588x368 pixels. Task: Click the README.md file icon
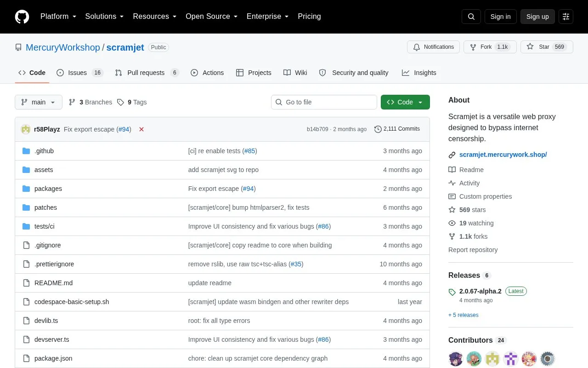tap(26, 283)
